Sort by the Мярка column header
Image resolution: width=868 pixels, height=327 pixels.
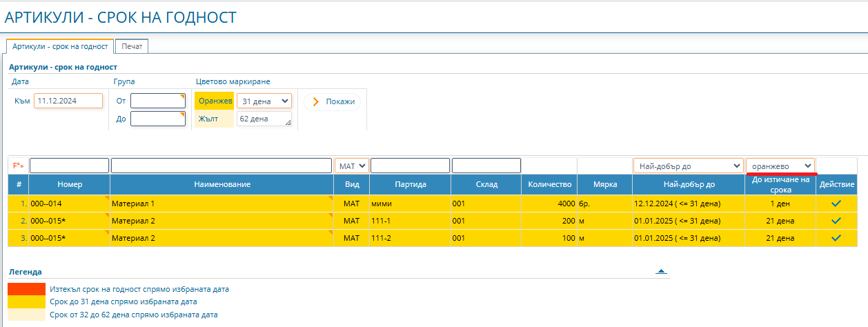click(x=604, y=185)
